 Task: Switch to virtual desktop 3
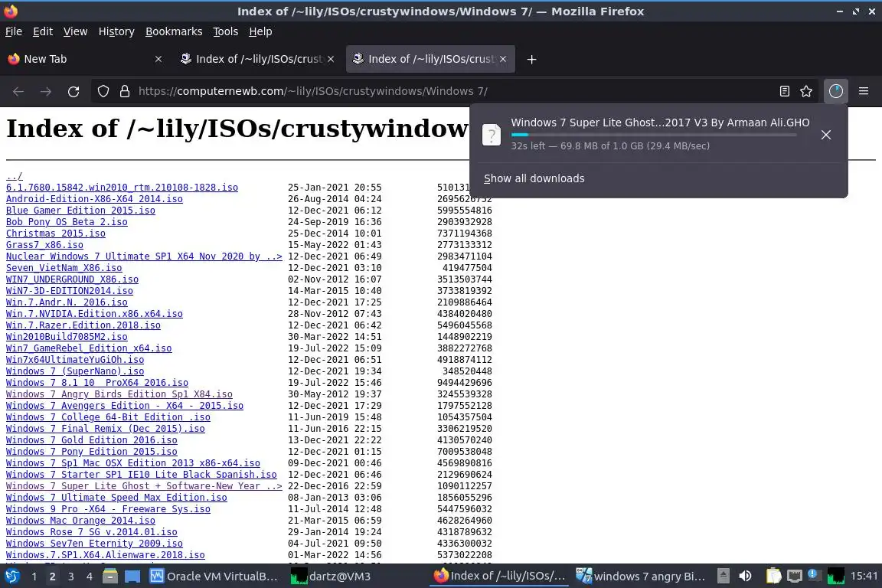pyautogui.click(x=70, y=577)
